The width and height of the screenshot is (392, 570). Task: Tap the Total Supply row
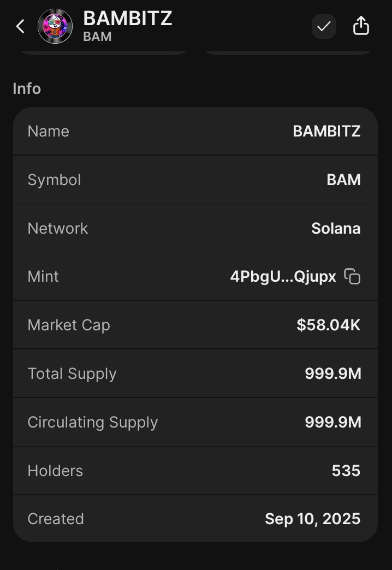click(x=195, y=373)
